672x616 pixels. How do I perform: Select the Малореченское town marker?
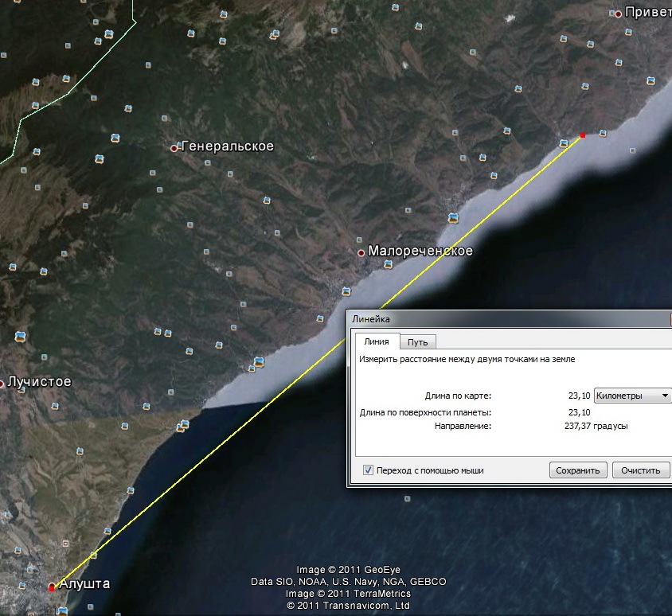pos(361,252)
